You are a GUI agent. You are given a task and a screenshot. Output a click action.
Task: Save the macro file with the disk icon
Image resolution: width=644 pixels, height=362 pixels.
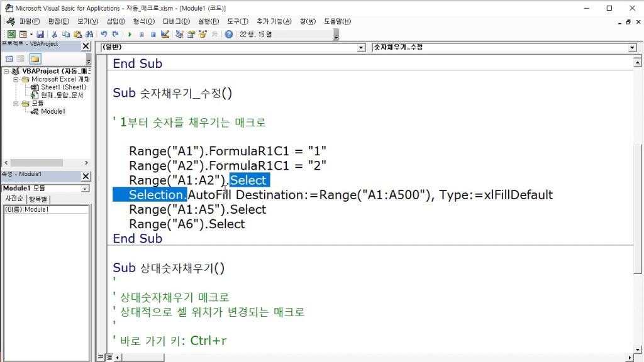pyautogui.click(x=40, y=34)
